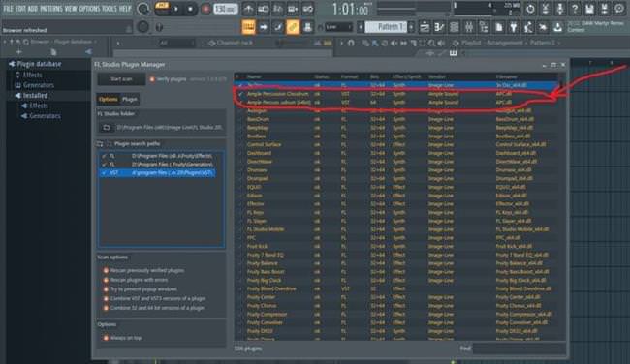Open the Piano roll view icon
The width and height of the screenshot is (630, 364).
[x=439, y=27]
